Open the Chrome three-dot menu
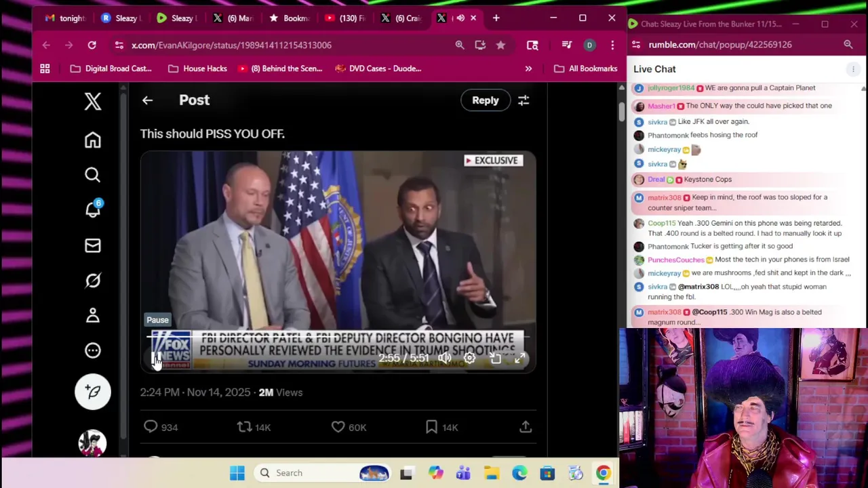The height and width of the screenshot is (488, 868). pyautogui.click(x=612, y=45)
